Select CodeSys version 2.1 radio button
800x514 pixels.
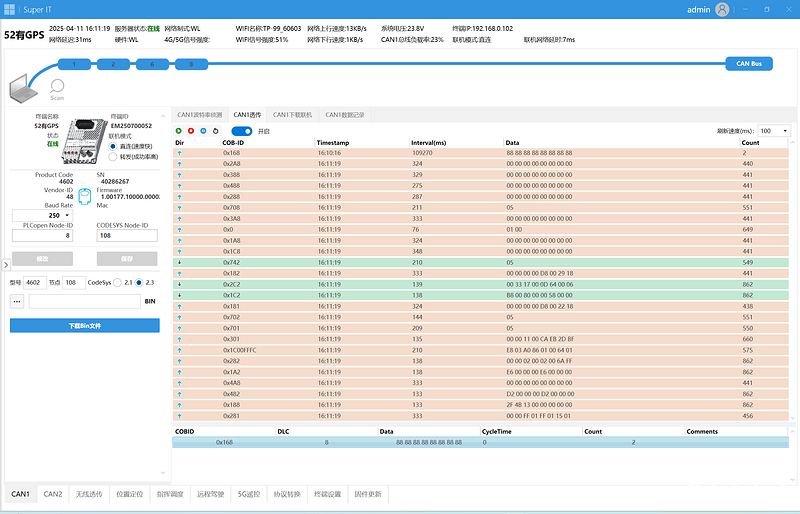coord(119,283)
